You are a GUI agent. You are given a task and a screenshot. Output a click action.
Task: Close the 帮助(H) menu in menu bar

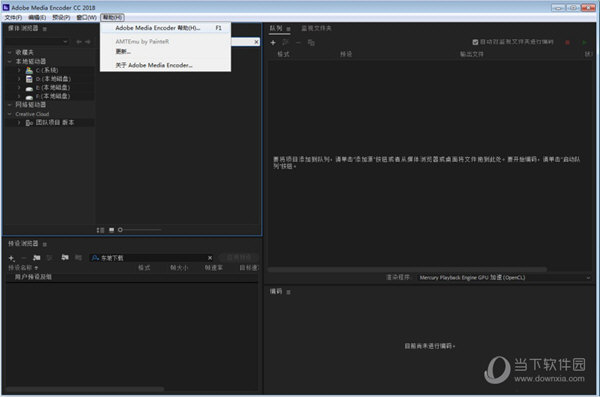coord(112,17)
